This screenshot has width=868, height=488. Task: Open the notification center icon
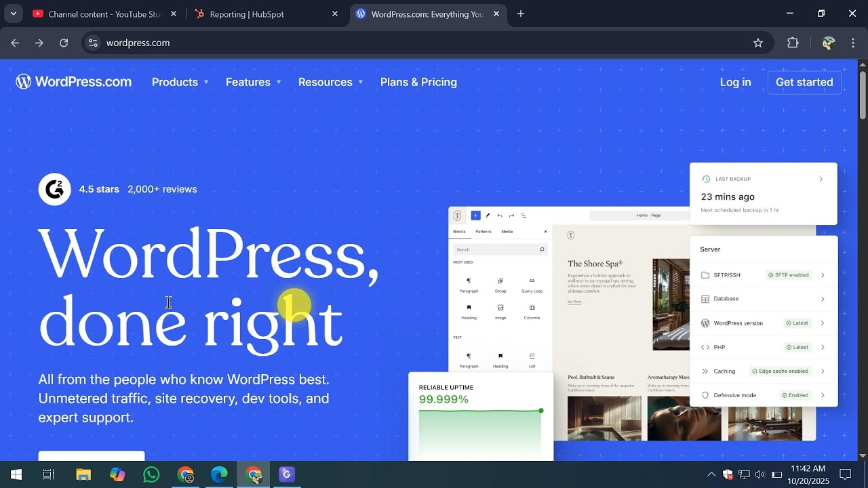[846, 474]
